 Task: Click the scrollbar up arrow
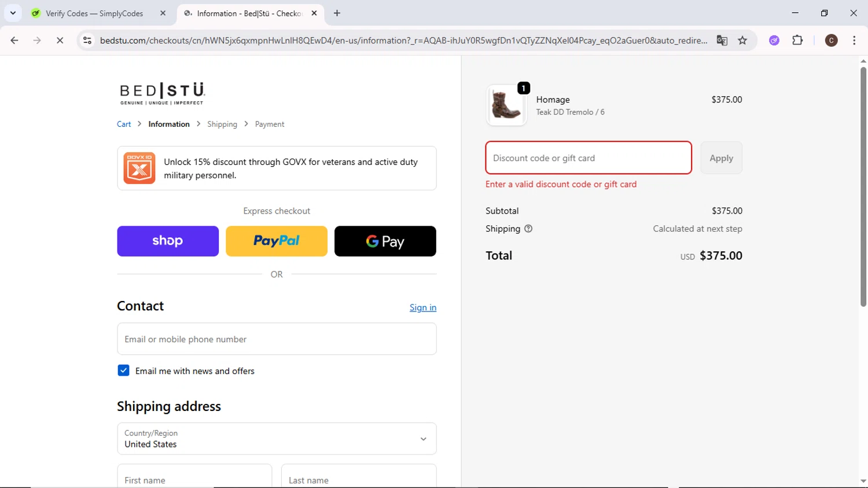pyautogui.click(x=863, y=61)
